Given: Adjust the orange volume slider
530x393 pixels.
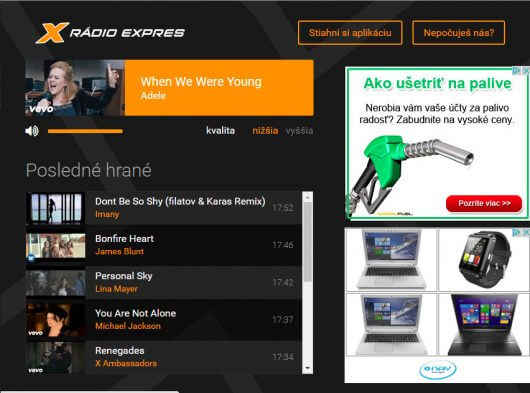Looking at the screenshot, I should 85,131.
